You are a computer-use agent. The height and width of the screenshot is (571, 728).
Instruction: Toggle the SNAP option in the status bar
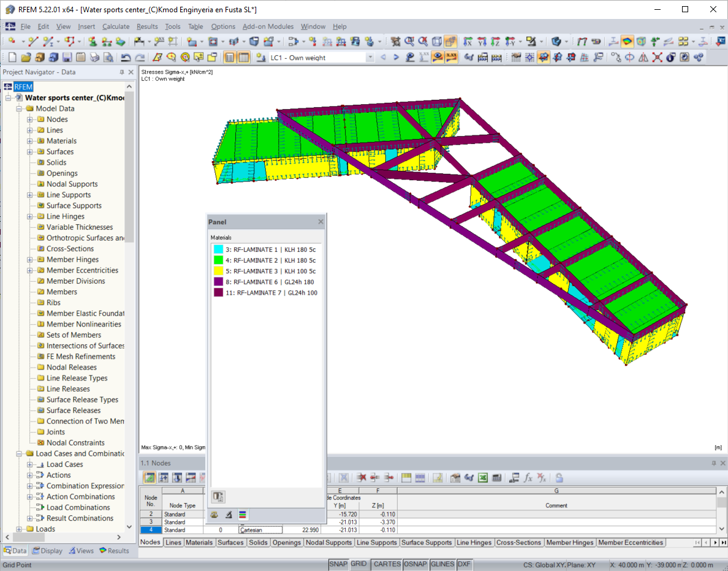[x=338, y=564]
